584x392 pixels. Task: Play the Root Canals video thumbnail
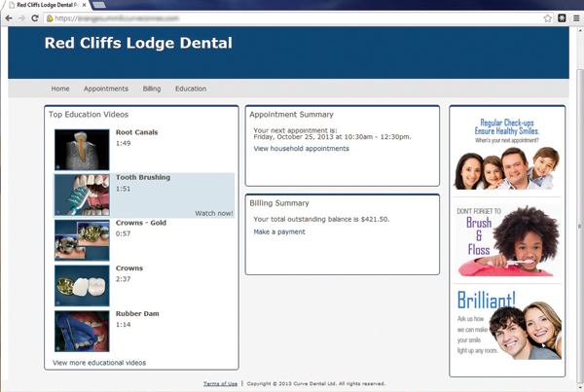click(x=82, y=149)
